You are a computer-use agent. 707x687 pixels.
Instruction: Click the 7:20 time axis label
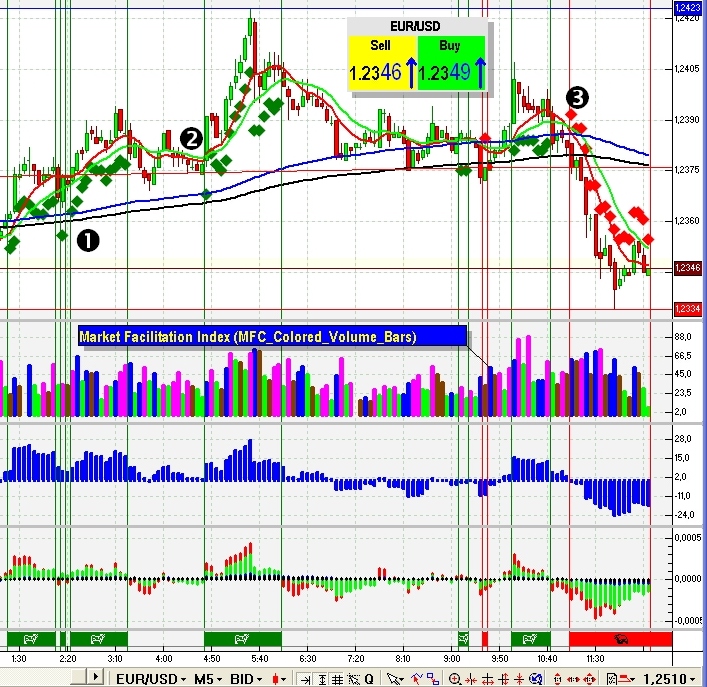point(356,659)
